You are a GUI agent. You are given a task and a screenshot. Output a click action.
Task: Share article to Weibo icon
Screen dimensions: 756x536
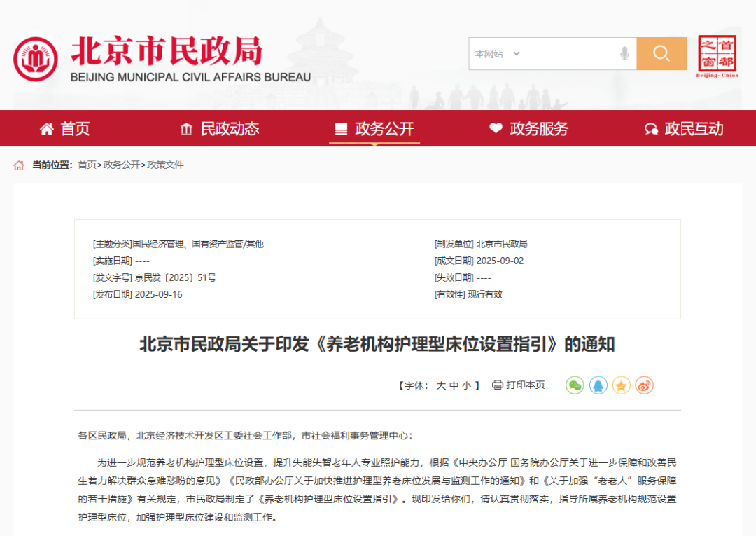click(644, 385)
